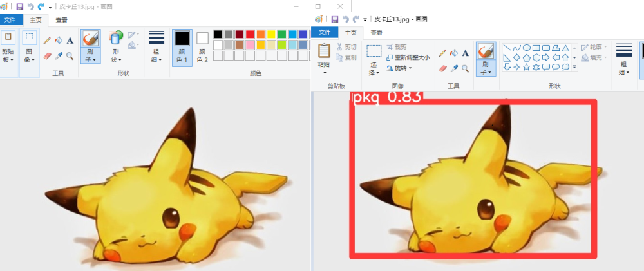Select the Magnifier tool in left Paint window
Image resolution: width=644 pixels, height=271 pixels.
[70, 55]
